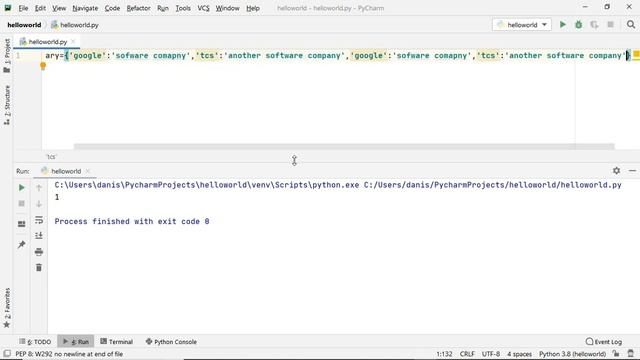
Task: Pin the helloworld run tab
Action: (x=22, y=244)
